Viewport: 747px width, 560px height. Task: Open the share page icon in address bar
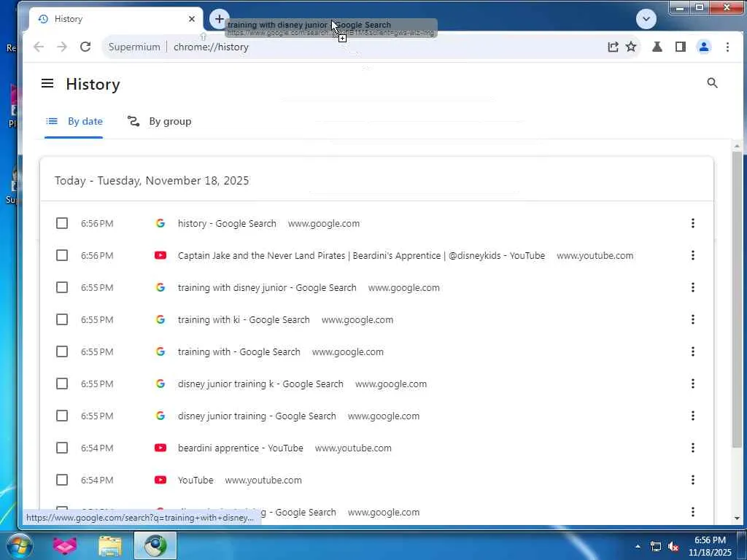(x=613, y=47)
